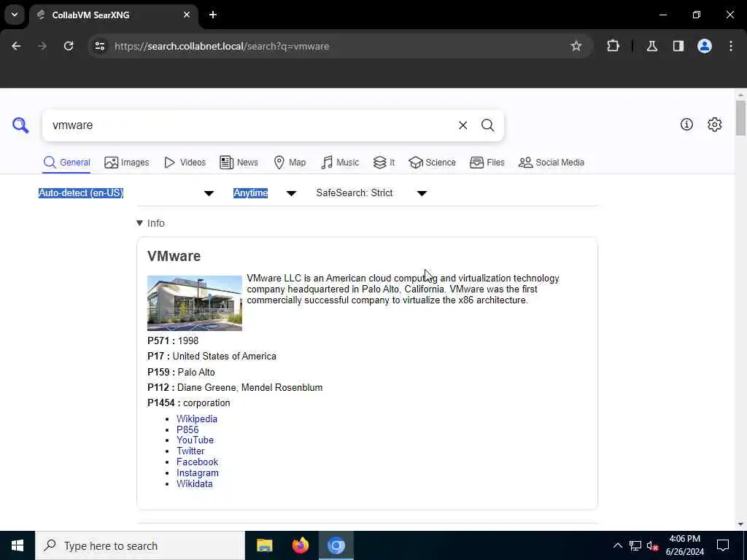Click the SearXNG magnifier logo
The width and height of the screenshot is (747, 560).
[x=20, y=125]
